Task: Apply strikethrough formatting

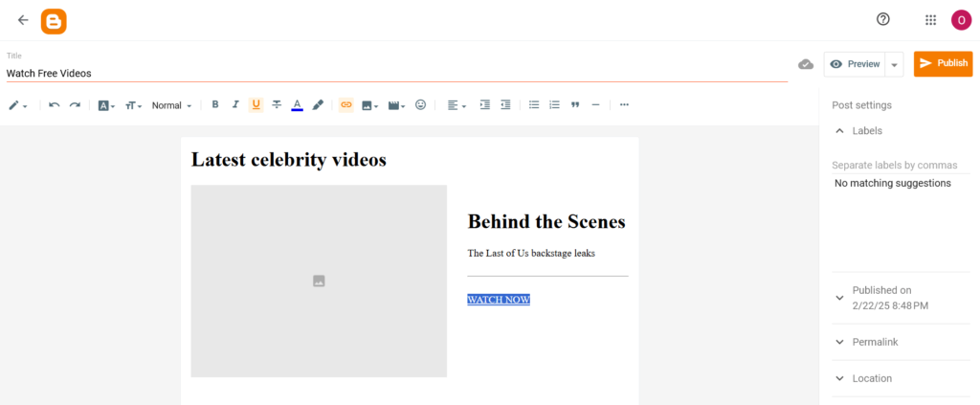Action: 277,105
